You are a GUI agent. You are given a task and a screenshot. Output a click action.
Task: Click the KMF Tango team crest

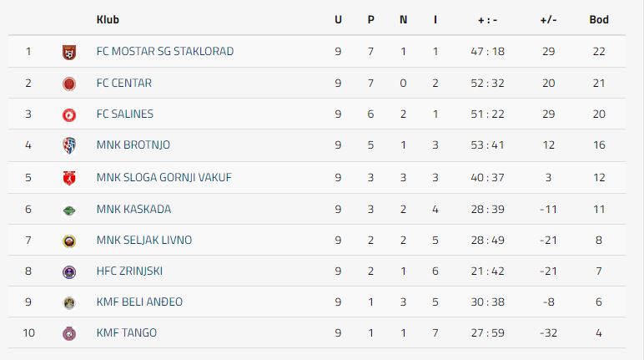[69, 333]
